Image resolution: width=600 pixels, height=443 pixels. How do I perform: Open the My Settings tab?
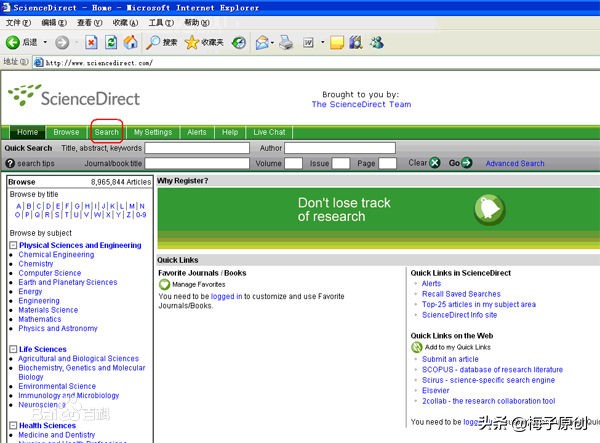click(x=153, y=132)
